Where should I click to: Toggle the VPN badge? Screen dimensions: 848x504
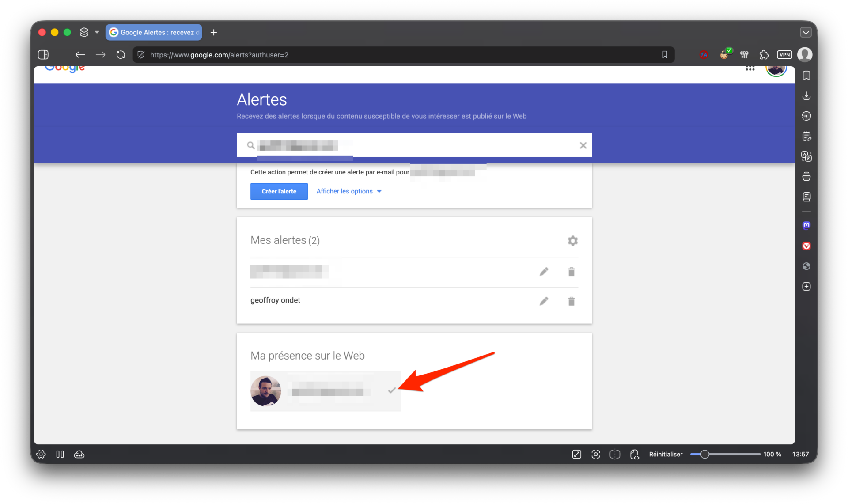tap(784, 55)
